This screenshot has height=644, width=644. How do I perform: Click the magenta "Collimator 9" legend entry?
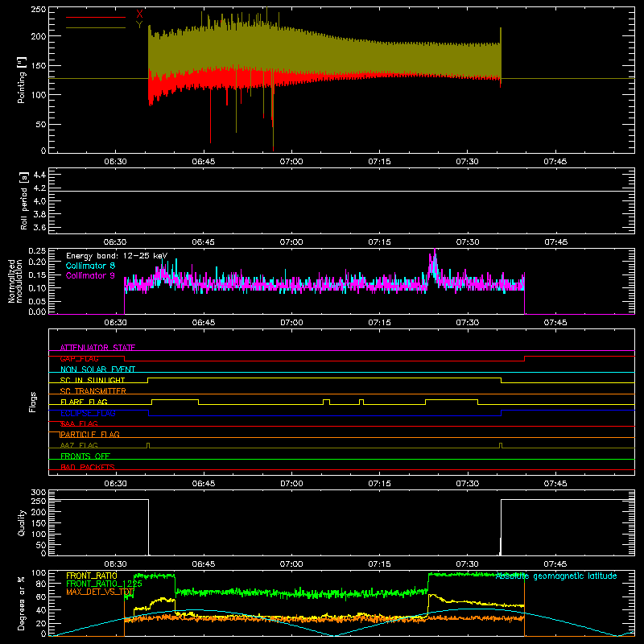(x=90, y=275)
